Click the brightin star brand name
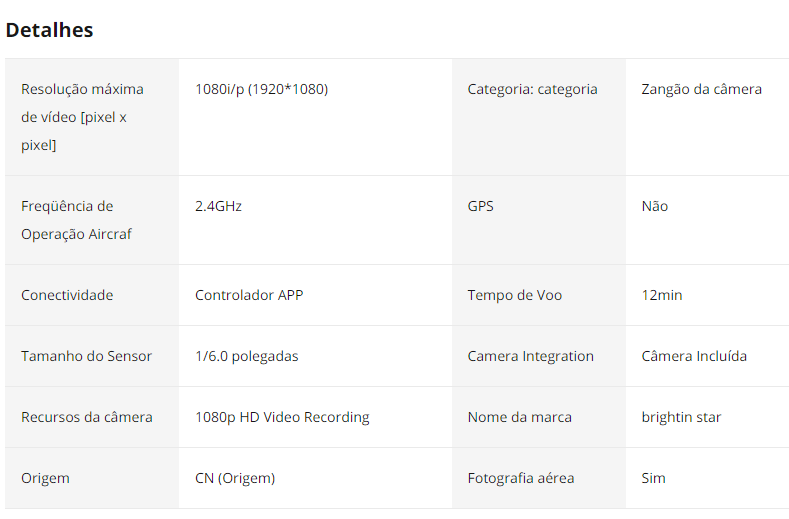The width and height of the screenshot is (789, 519). tap(681, 417)
